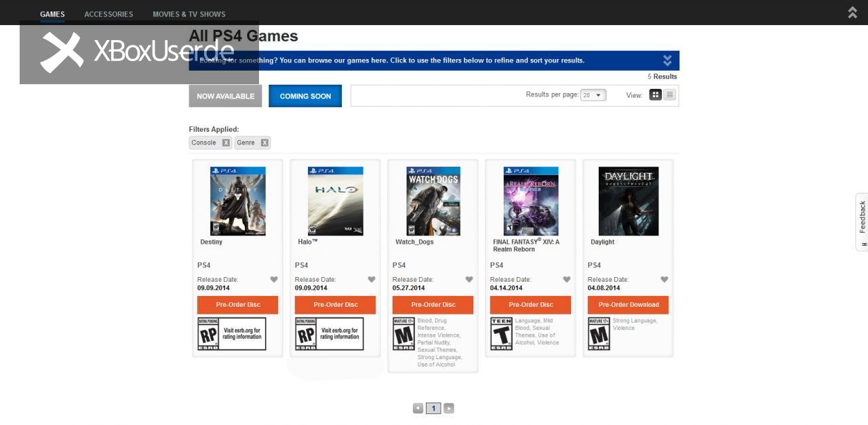Pre-Order Disc for Final Fantasy XIV
The height and width of the screenshot is (425, 868).
click(530, 305)
